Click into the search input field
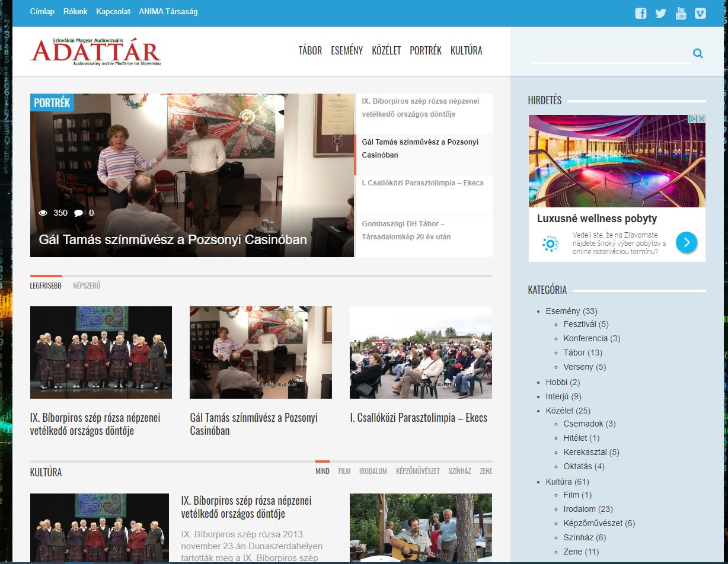This screenshot has height=564, width=728. tap(609, 54)
